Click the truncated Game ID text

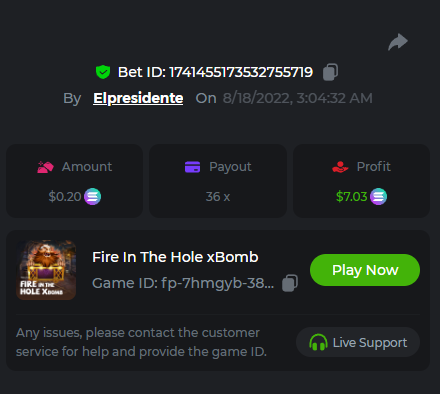click(183, 283)
